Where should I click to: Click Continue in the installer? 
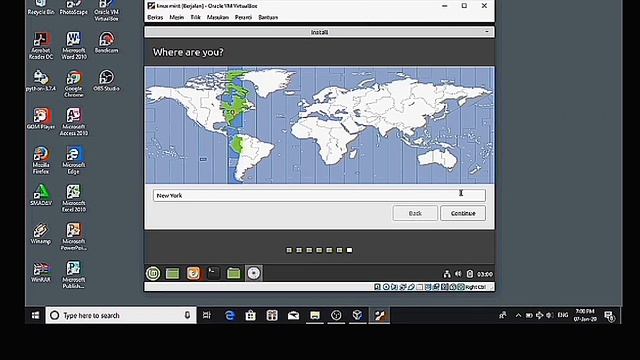[x=463, y=213]
